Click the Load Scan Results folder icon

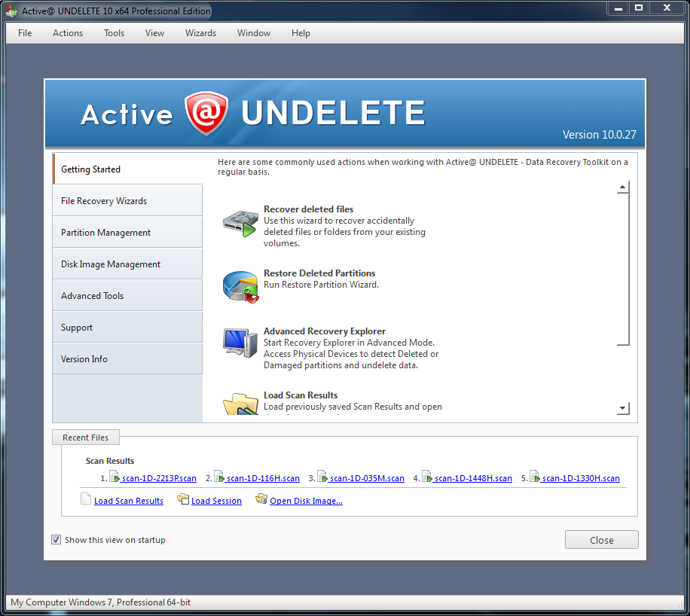click(240, 404)
